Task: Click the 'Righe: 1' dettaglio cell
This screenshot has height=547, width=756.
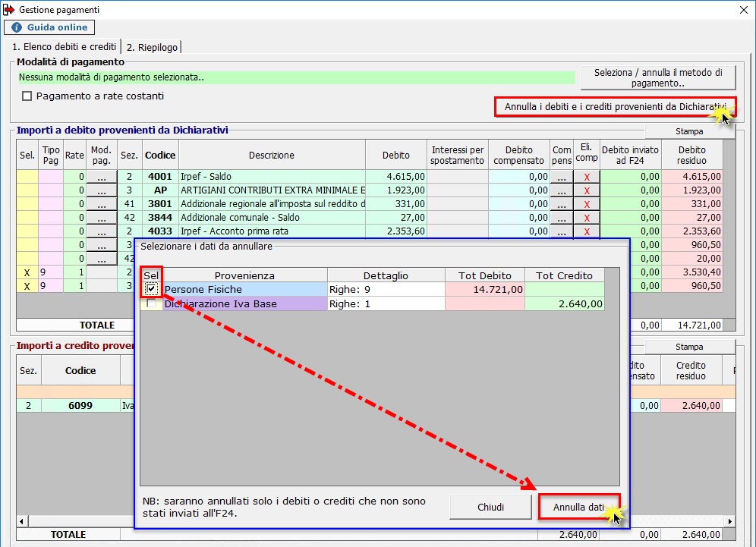Action: coord(386,303)
